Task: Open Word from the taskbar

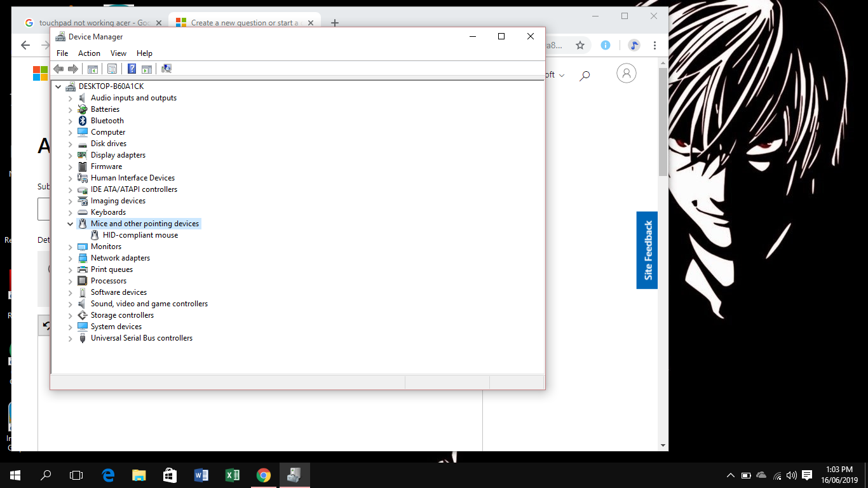Action: pyautogui.click(x=201, y=475)
